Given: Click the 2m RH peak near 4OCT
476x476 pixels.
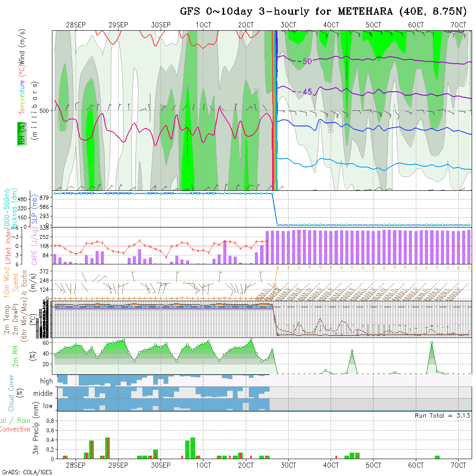Looking at the screenshot, I should (x=352, y=351).
